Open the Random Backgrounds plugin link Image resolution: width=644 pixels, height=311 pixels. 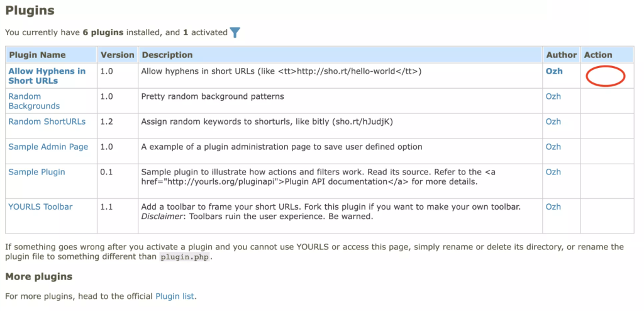point(34,101)
